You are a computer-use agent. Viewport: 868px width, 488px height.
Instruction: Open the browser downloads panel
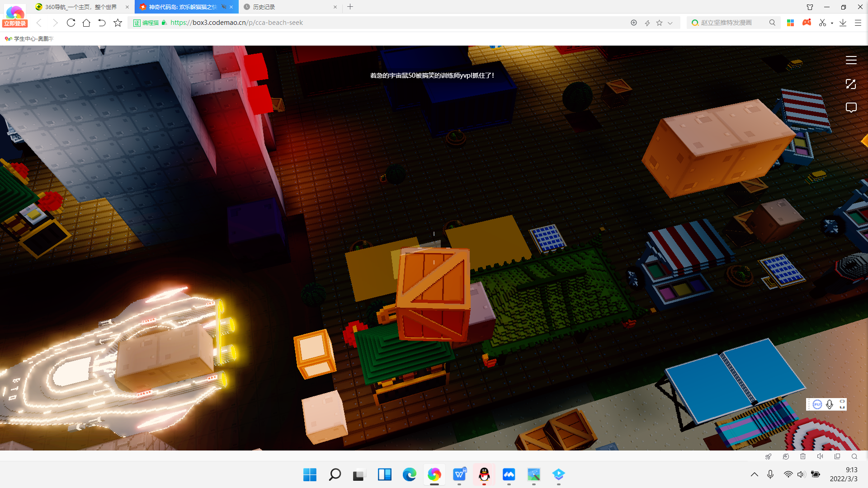point(843,23)
